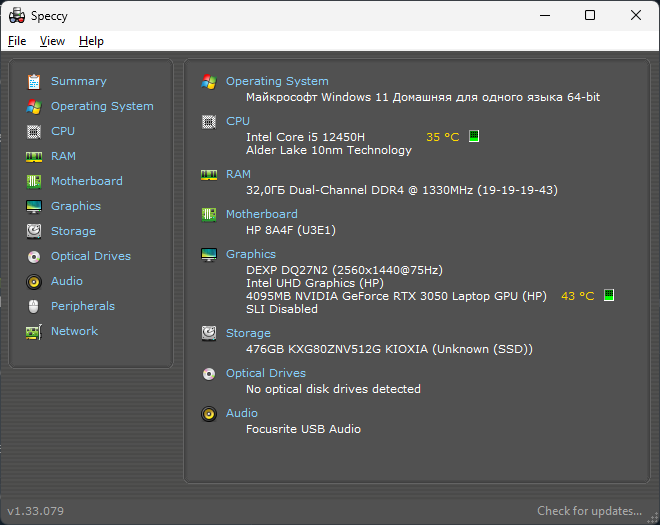Select Optical Drives in the sidebar list
The width and height of the screenshot is (660, 525).
point(91,256)
